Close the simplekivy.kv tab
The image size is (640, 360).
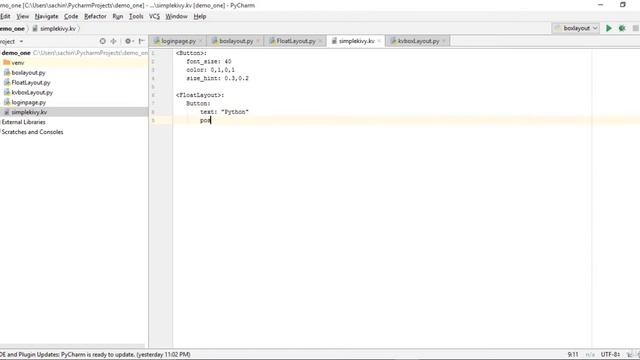tap(379, 41)
